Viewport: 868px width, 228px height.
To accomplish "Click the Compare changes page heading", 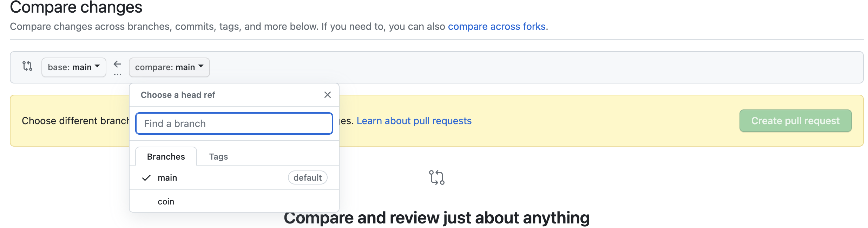I will (x=76, y=7).
